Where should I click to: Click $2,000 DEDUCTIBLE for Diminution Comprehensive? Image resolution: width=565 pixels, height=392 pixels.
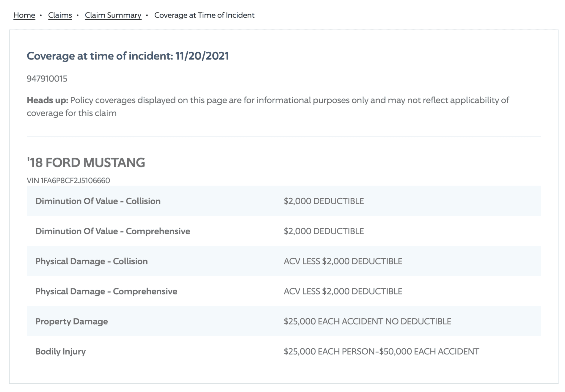(x=324, y=231)
